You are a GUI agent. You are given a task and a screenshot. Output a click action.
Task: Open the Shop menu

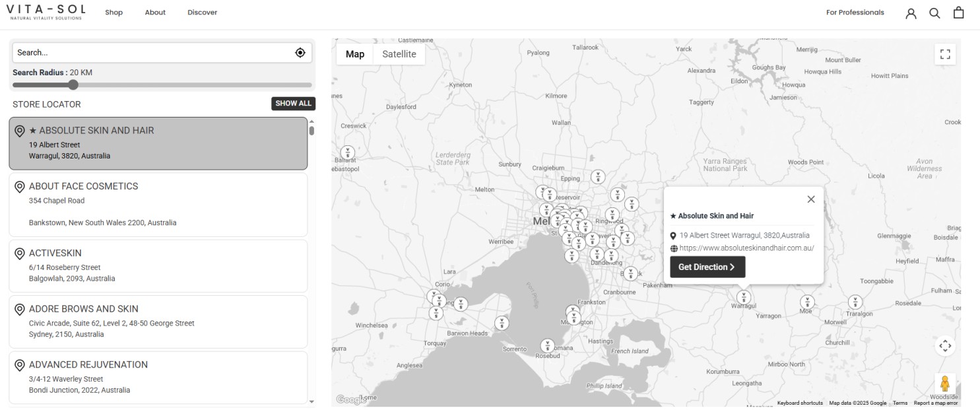click(x=114, y=13)
